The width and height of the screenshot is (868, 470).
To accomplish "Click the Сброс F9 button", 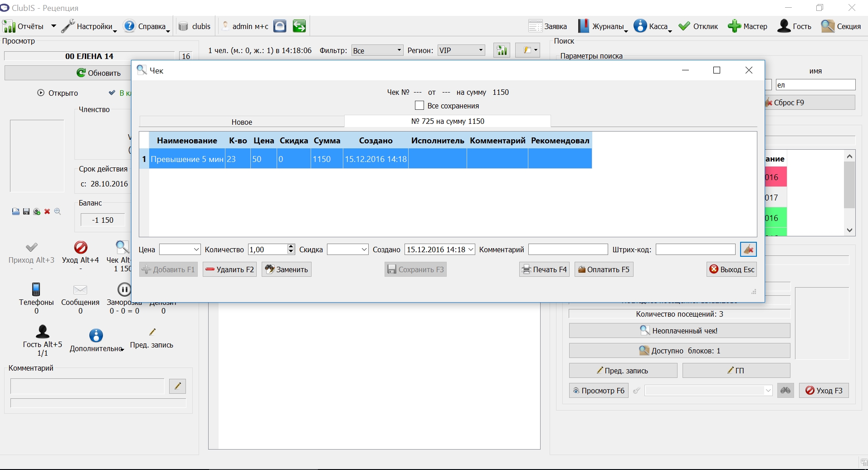I will coord(810,103).
